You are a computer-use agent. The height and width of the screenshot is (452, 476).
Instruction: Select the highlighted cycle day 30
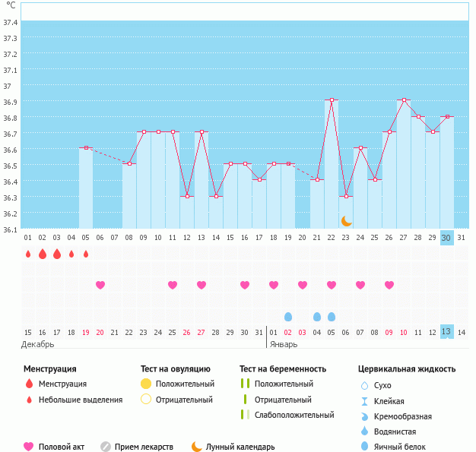[447, 237]
